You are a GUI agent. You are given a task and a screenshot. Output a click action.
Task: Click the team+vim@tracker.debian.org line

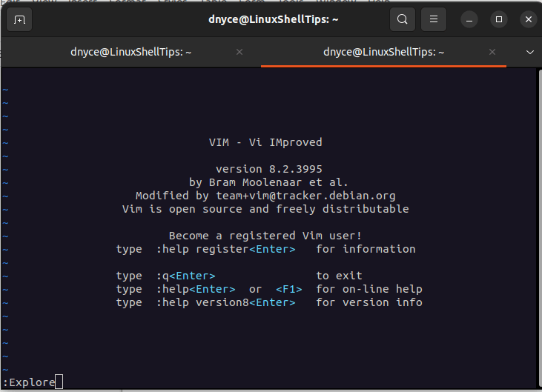(x=265, y=196)
